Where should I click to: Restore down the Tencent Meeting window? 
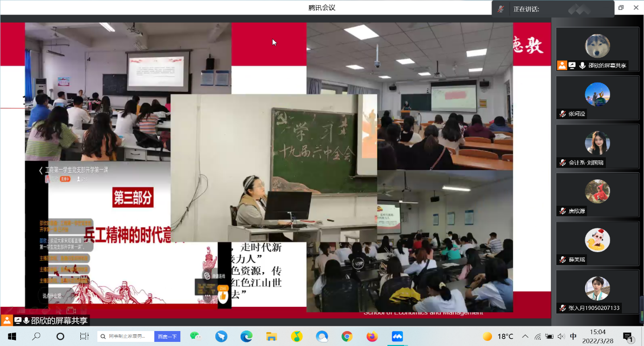[621, 8]
